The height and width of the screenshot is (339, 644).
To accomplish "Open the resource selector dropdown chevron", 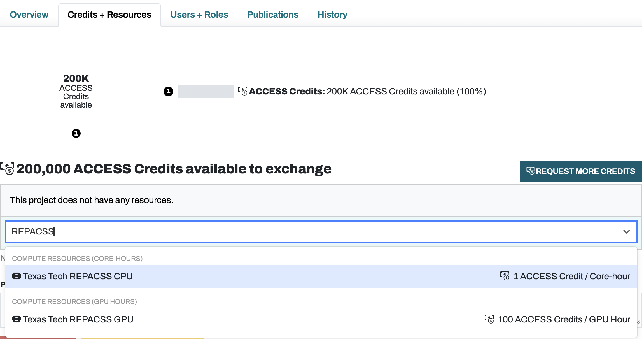I will click(x=627, y=231).
